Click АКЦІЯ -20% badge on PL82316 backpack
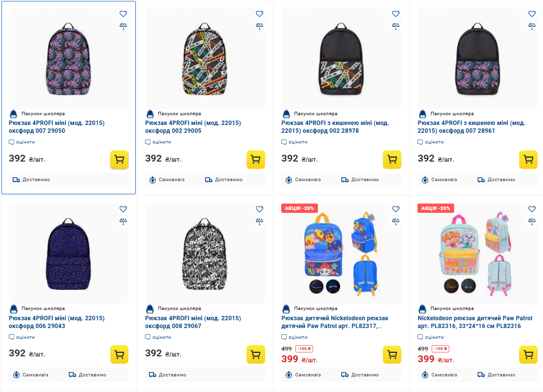Image resolution: width=543 pixels, height=392 pixels. click(x=435, y=208)
